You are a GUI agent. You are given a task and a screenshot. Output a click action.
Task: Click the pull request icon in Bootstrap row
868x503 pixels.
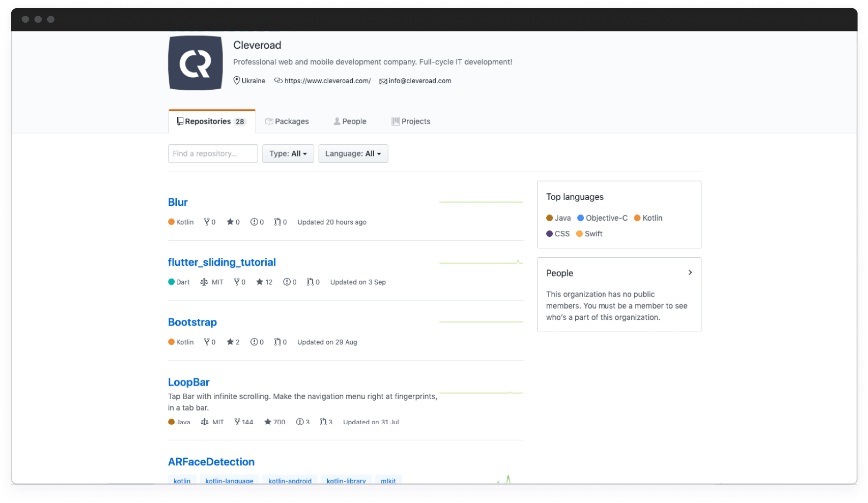tap(278, 342)
